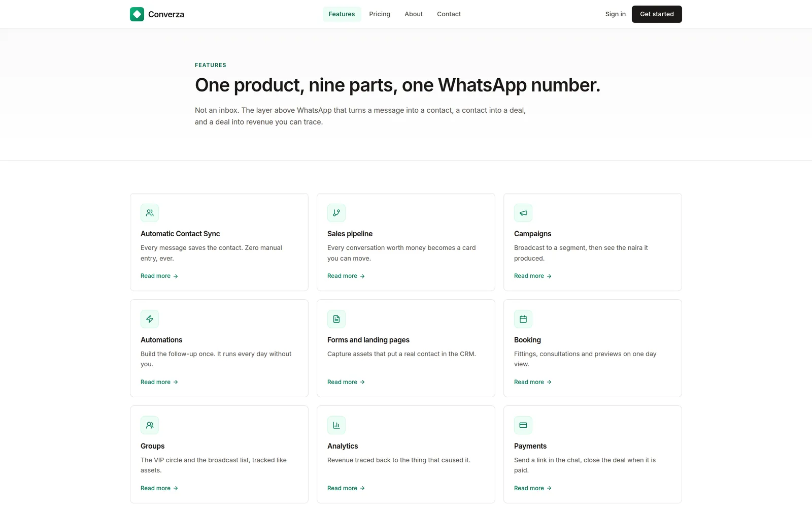Read more about Booking

(x=533, y=382)
